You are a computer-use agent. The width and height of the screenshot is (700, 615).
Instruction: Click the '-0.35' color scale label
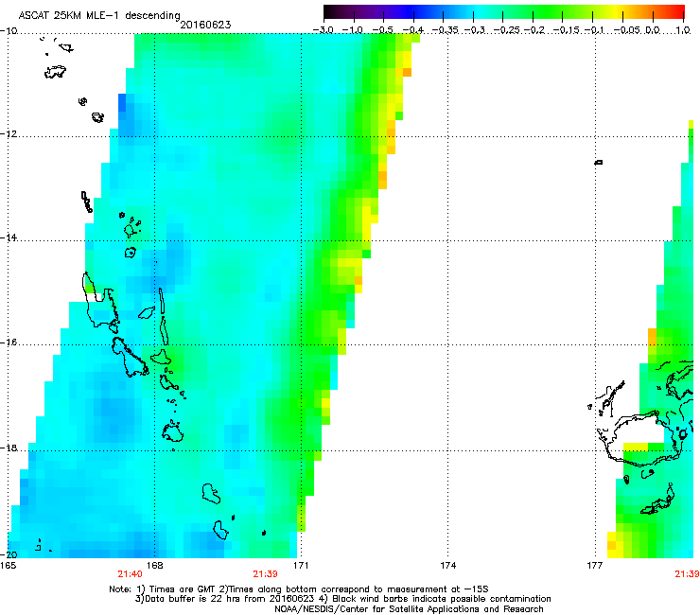pyautogui.click(x=446, y=30)
